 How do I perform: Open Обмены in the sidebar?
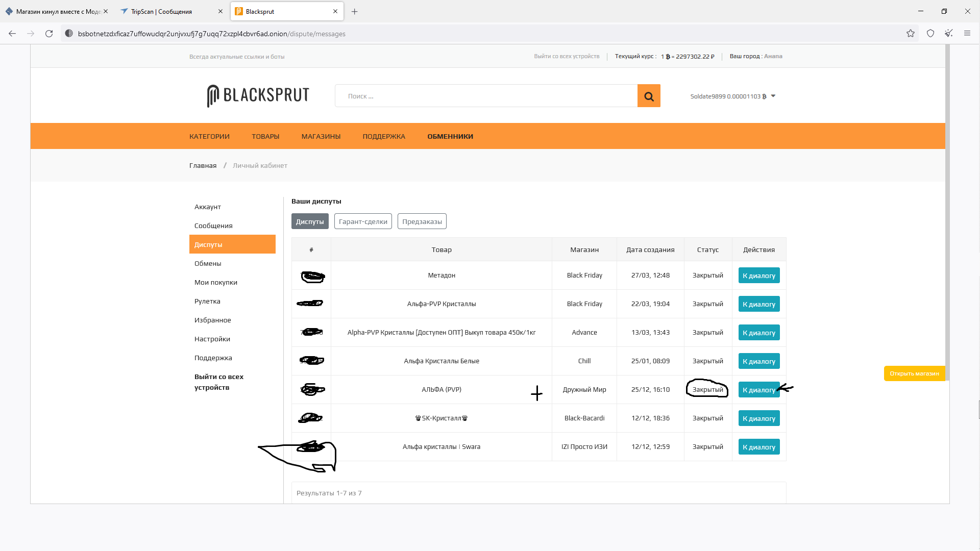coord(232,263)
